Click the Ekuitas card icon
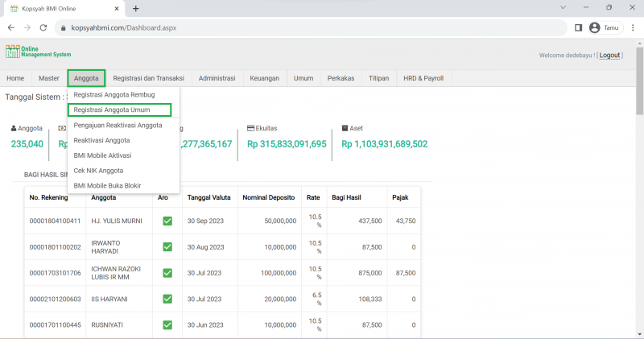 (x=250, y=128)
